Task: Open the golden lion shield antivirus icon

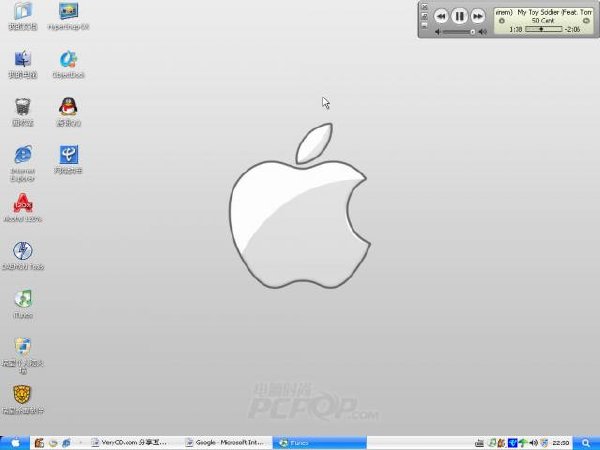Action: click(x=22, y=395)
